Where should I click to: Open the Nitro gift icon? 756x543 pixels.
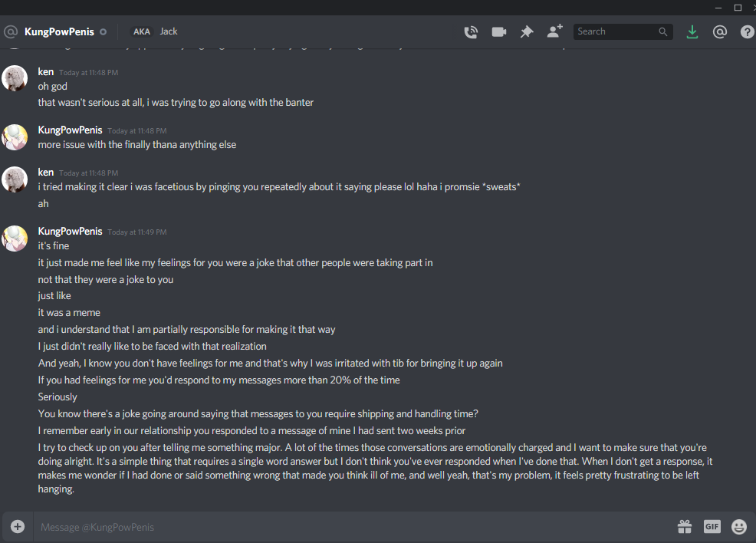[x=685, y=527]
